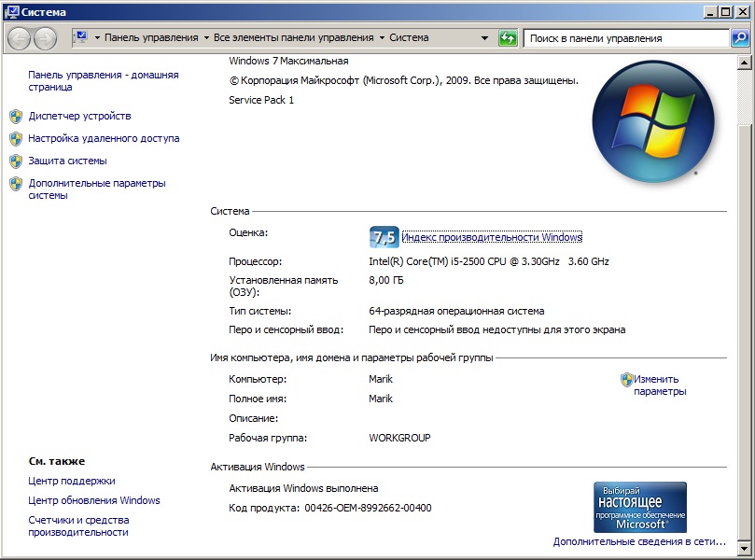
Task: Click the Forward navigation arrow button
Action: [x=45, y=38]
